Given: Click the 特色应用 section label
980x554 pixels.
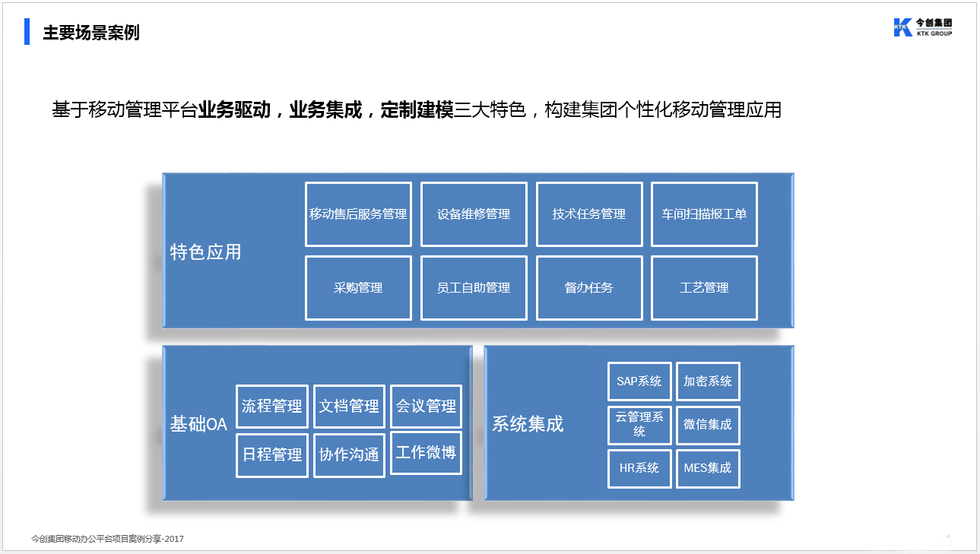Looking at the screenshot, I should tap(205, 252).
